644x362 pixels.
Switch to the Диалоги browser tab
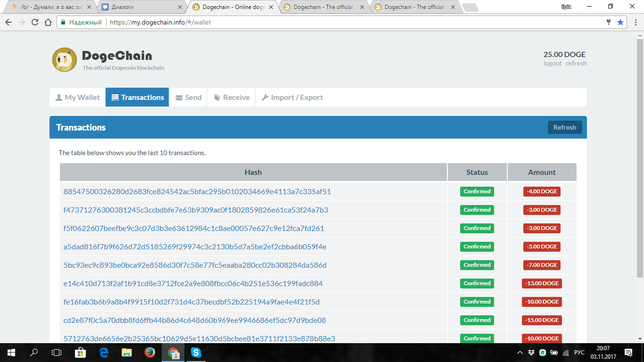140,7
